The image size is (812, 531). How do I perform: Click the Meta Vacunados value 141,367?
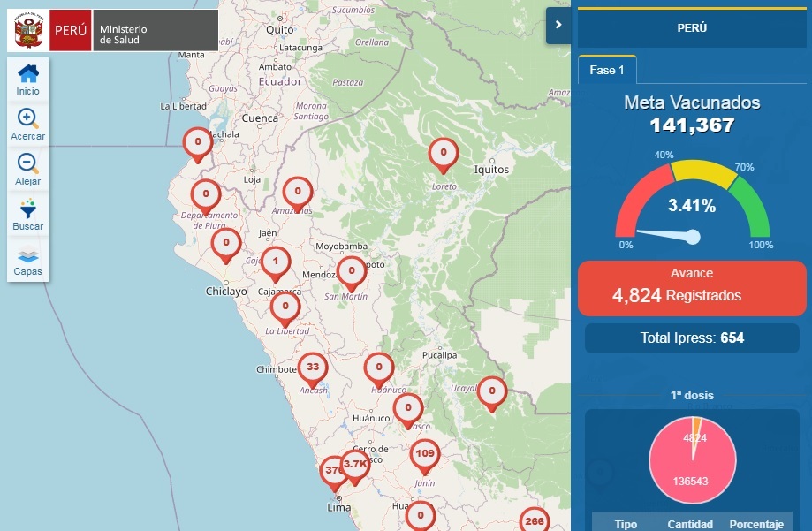click(x=692, y=125)
